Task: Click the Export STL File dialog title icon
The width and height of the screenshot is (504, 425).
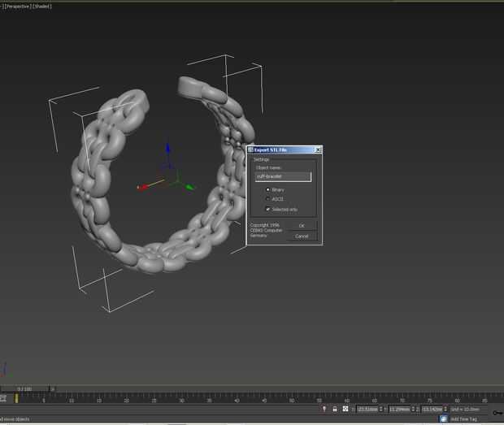Action: [250, 150]
